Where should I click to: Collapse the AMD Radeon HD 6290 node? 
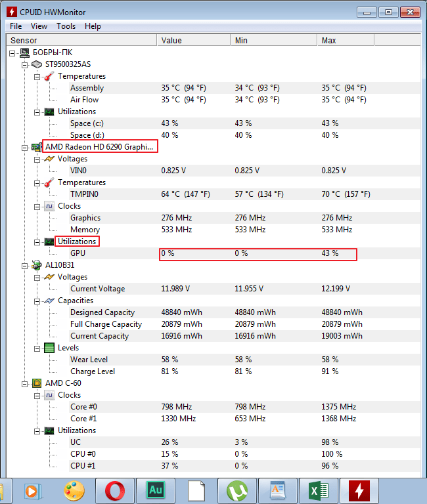pos(25,148)
